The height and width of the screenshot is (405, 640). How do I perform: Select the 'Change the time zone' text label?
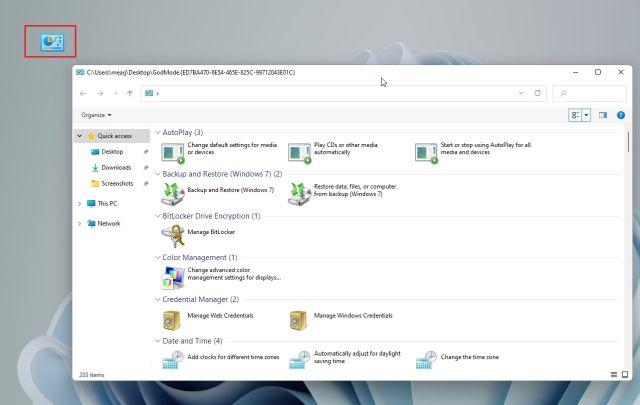469,357
